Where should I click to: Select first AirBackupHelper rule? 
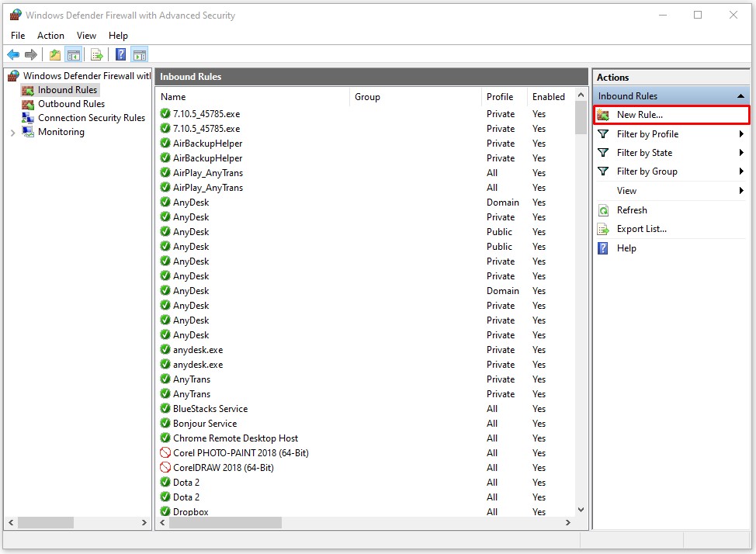pyautogui.click(x=366, y=144)
